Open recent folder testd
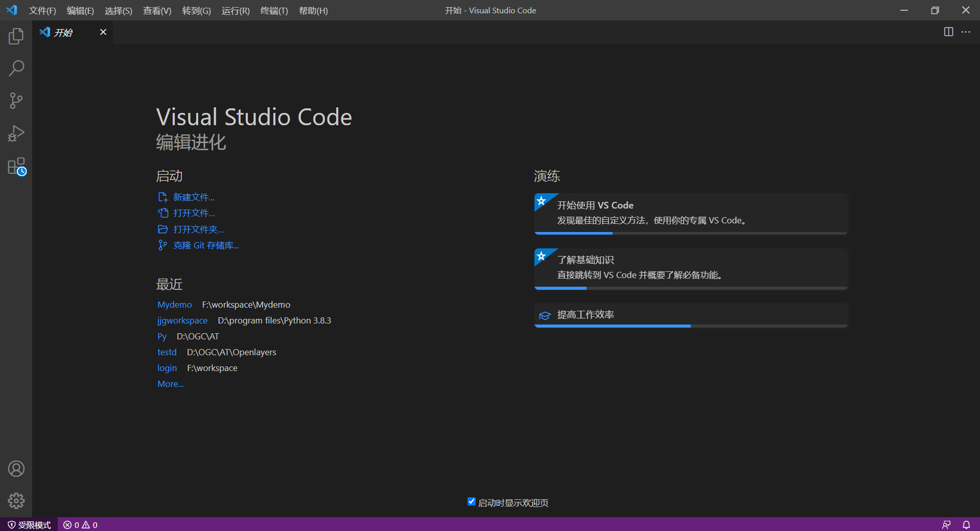 click(x=167, y=352)
